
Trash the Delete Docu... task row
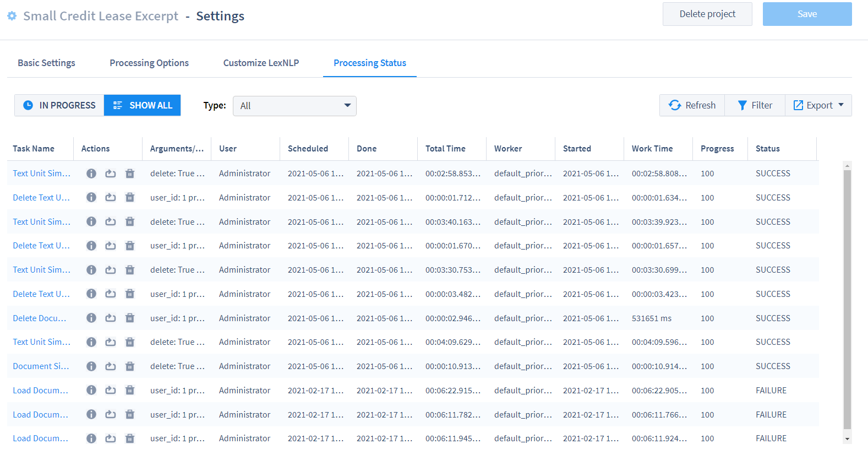[x=130, y=318]
